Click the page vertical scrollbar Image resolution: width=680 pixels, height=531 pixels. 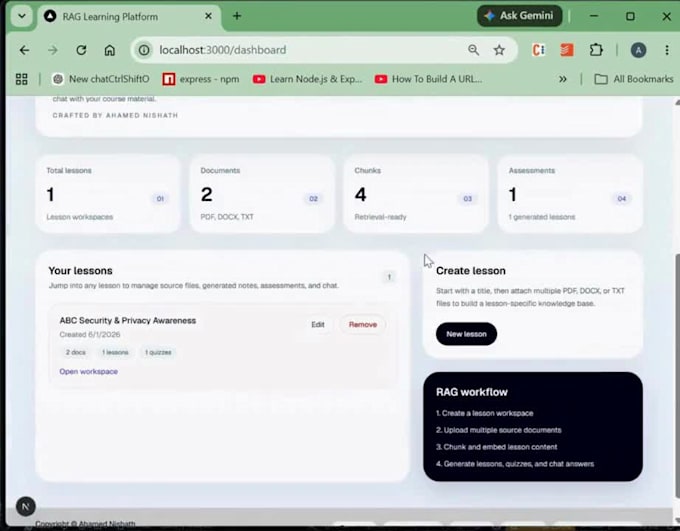coord(677,375)
